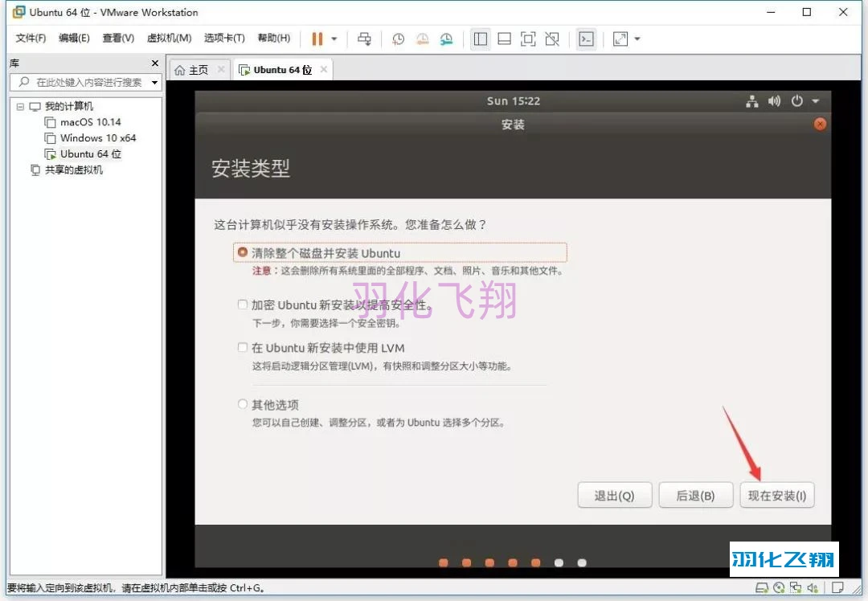Open the 选项卡(T) menu

coord(224,38)
